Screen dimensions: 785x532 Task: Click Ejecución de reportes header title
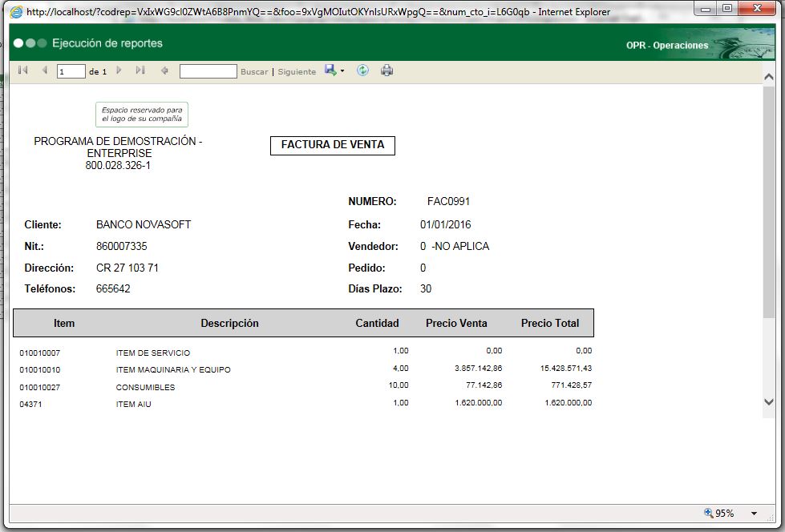tap(107, 43)
